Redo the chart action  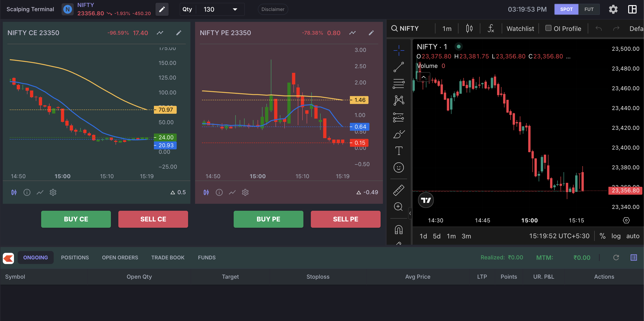point(616,28)
